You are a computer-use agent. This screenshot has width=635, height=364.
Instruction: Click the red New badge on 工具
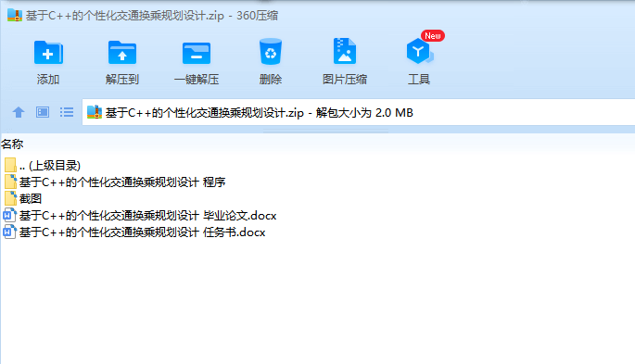[433, 35]
